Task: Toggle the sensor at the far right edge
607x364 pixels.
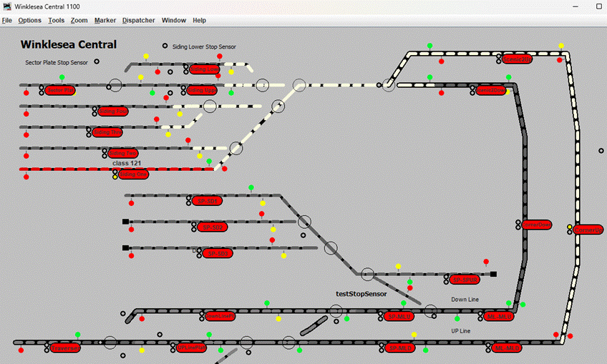Action: click(601, 151)
